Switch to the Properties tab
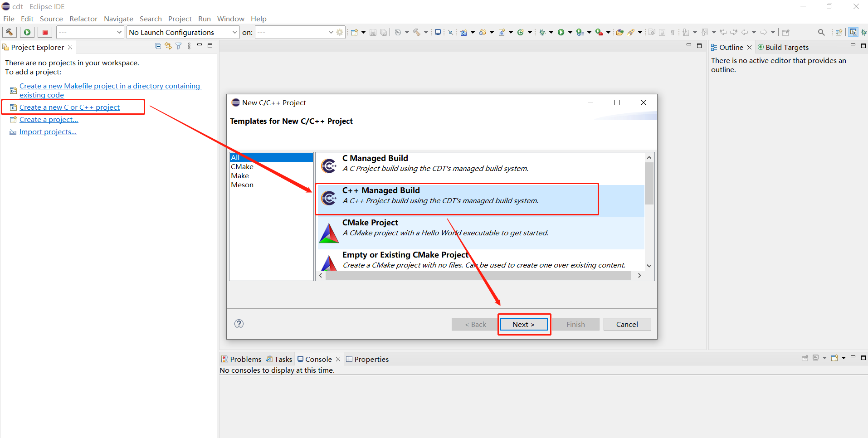Image resolution: width=868 pixels, height=438 pixels. pyautogui.click(x=367, y=359)
